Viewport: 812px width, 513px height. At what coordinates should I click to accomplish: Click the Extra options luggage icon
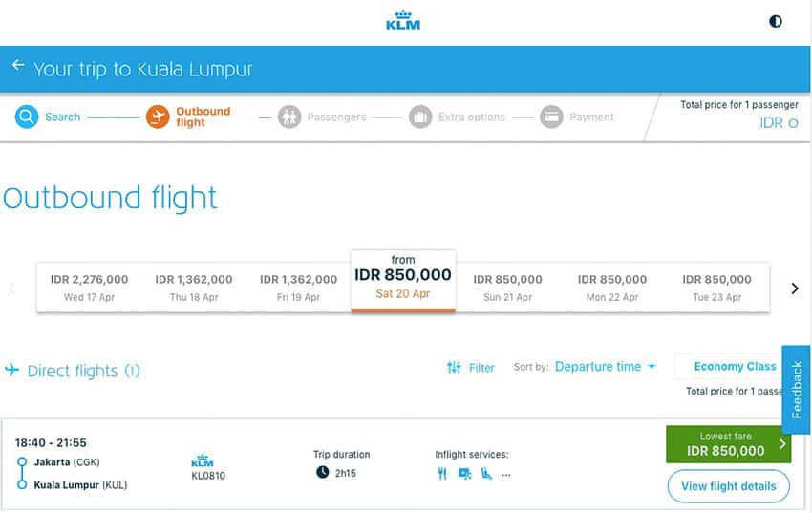[x=420, y=117]
